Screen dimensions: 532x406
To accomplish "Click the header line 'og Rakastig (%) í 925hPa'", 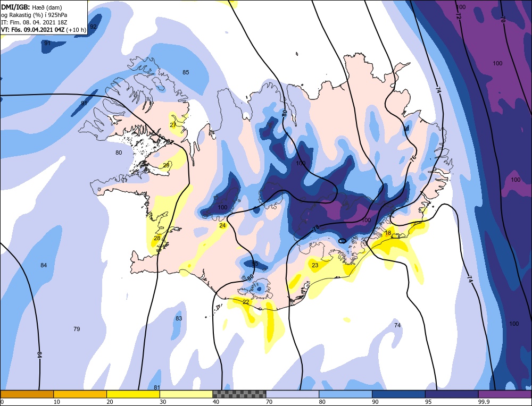I will pos(34,14).
